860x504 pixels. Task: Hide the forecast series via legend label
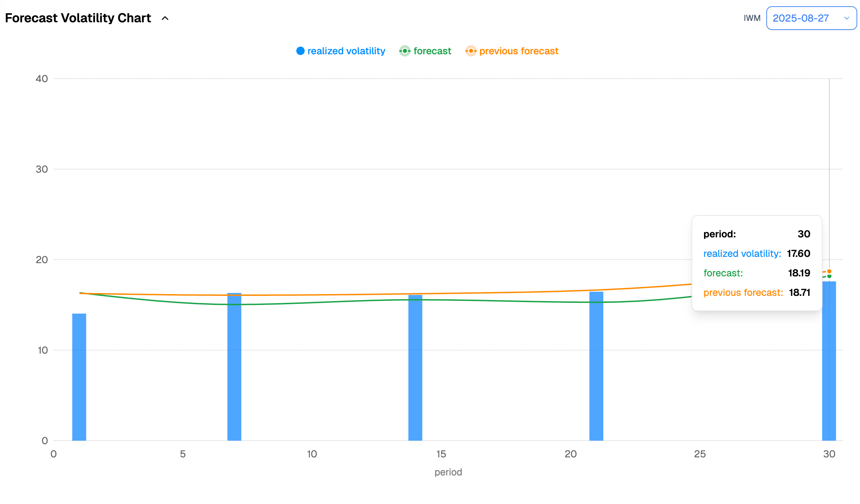coord(432,51)
